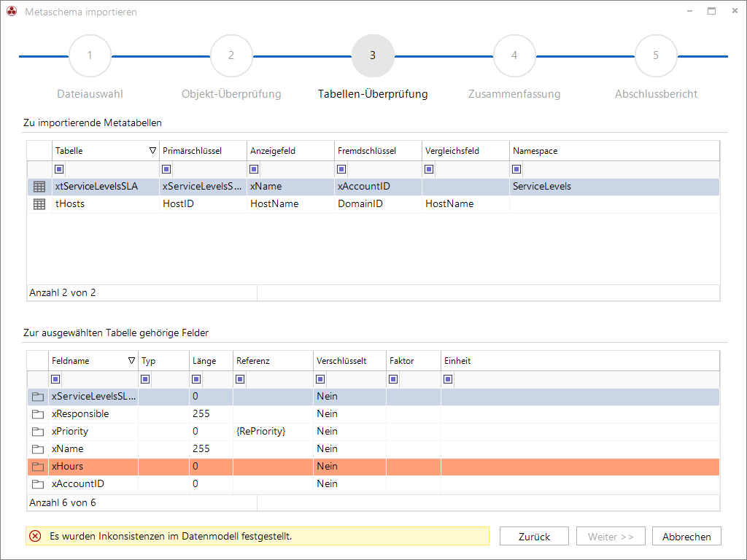Open the Länge column filter icon
Screen dimensions: 747x560
click(196, 379)
